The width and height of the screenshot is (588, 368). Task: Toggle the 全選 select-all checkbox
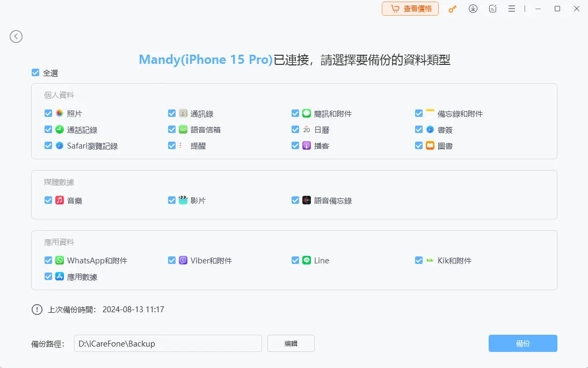coord(35,72)
